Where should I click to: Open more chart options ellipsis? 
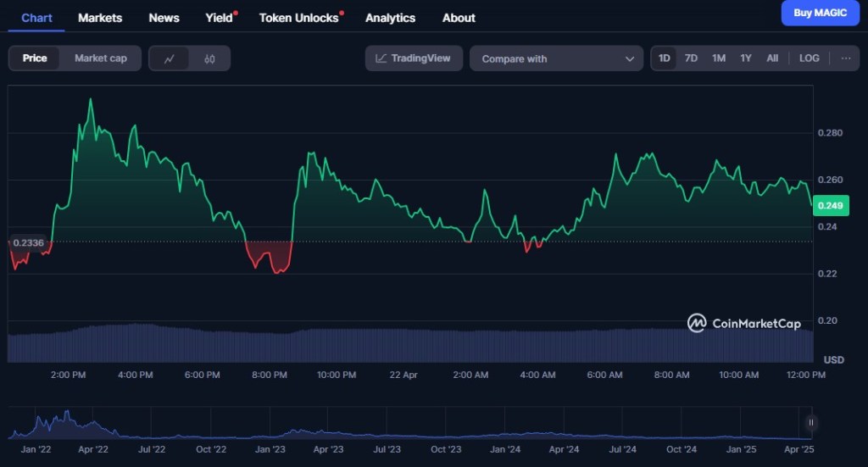click(x=846, y=58)
